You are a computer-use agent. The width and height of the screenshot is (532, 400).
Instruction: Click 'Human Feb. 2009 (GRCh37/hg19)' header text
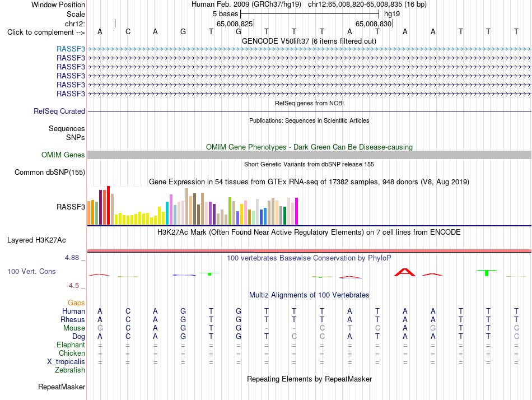pos(246,4)
